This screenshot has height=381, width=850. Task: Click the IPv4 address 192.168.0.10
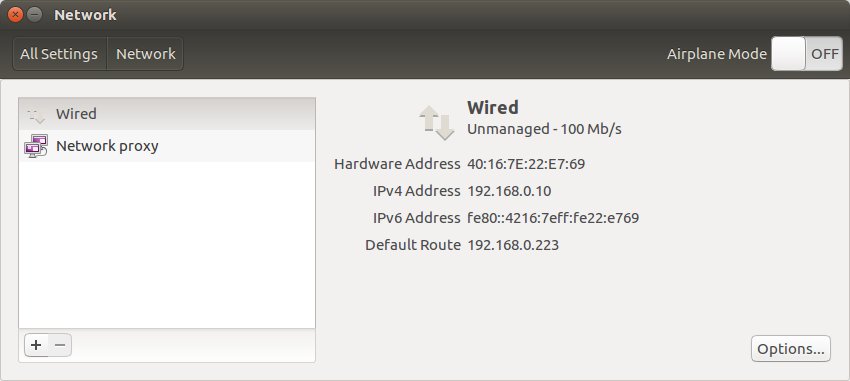509,191
